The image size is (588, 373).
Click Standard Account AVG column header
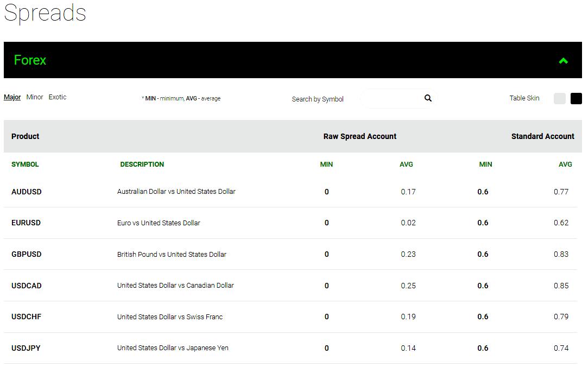[565, 165]
